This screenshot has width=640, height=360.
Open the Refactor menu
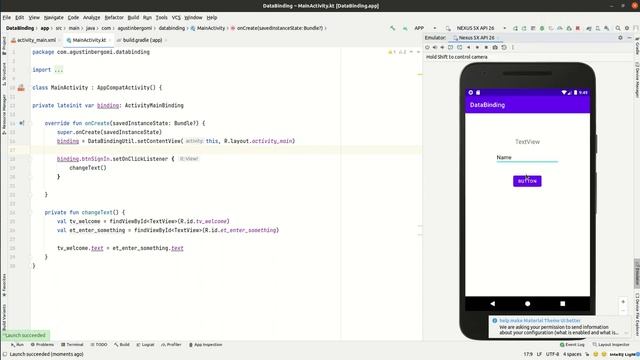114,18
